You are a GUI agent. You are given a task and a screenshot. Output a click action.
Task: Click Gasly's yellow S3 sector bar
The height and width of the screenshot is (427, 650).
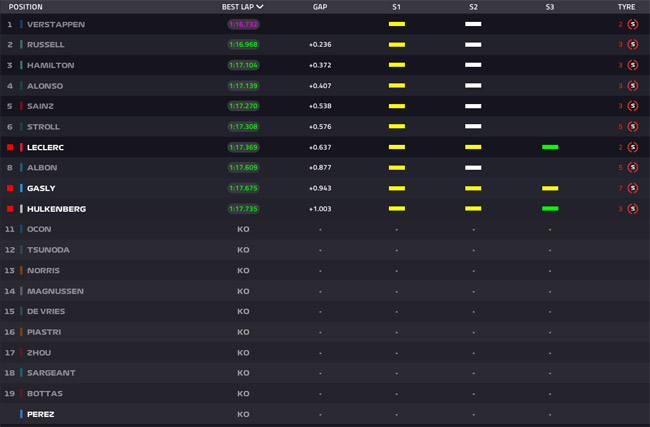[x=550, y=188]
